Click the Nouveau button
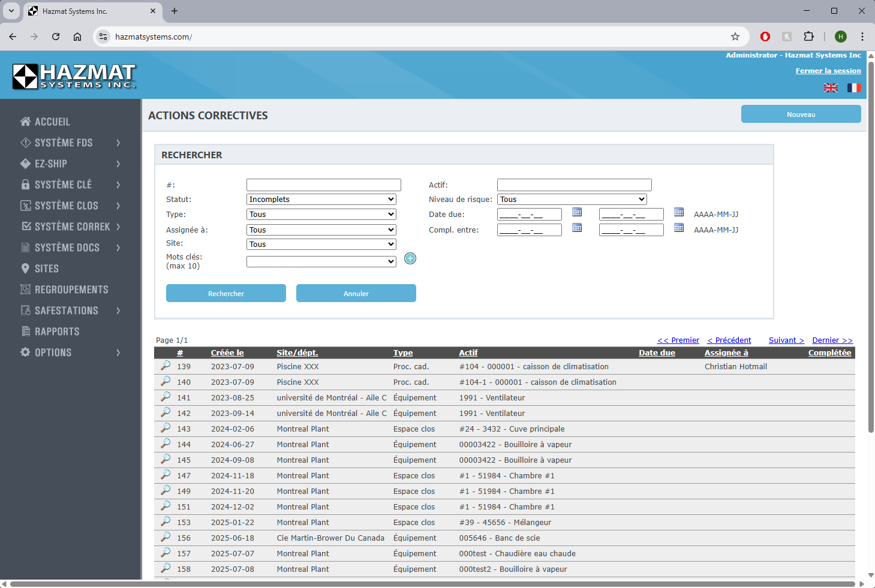Image resolution: width=875 pixels, height=588 pixels. point(801,114)
